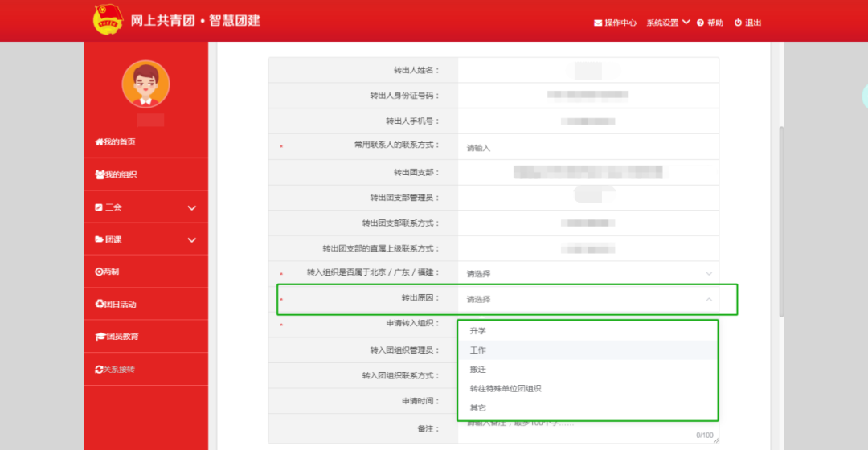Open the 转入组织是否属于北京/广东/福建 dropdown
868x450 pixels.
(x=587, y=274)
